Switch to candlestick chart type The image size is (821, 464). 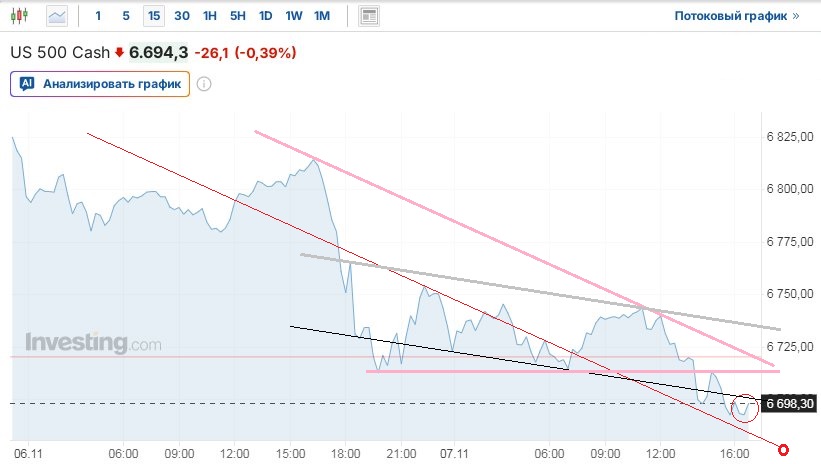[x=23, y=16]
